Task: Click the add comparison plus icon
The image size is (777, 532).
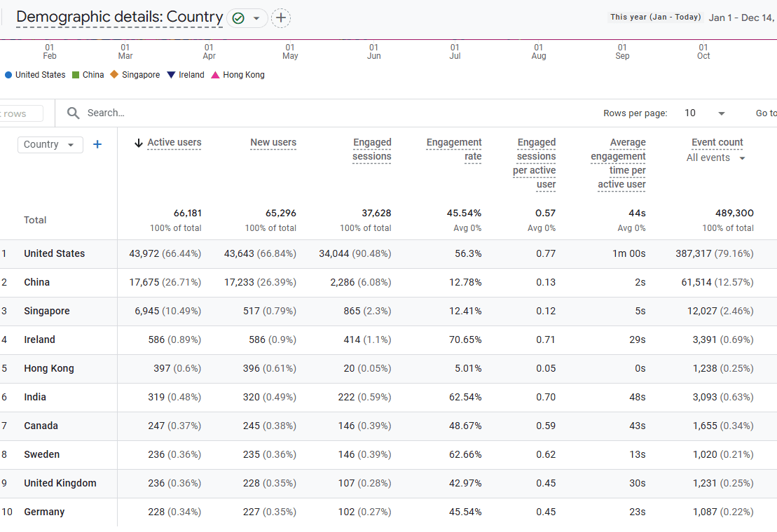Action: click(x=281, y=18)
